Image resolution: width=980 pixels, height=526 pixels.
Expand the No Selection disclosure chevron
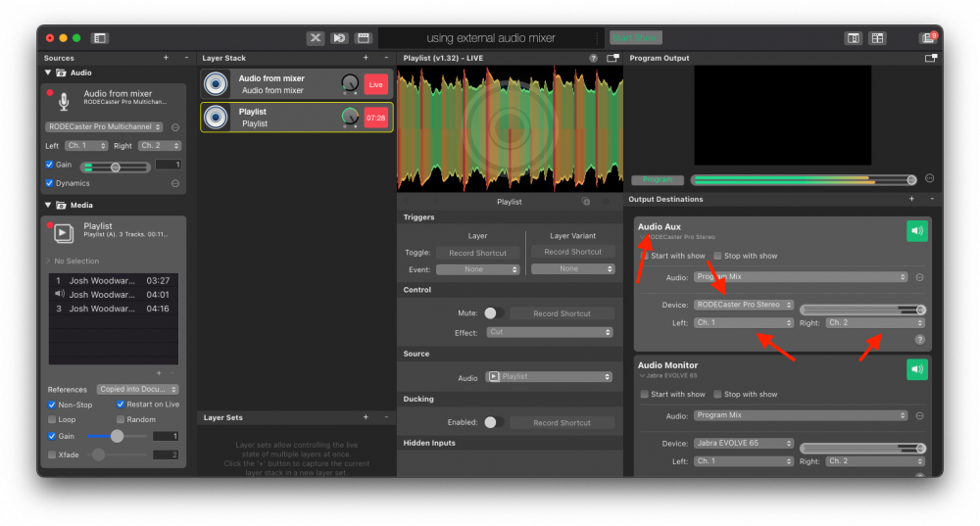pos(48,262)
